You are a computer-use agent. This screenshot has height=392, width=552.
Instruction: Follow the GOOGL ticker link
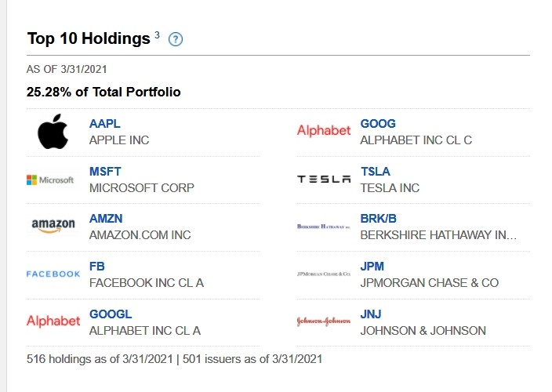(111, 314)
